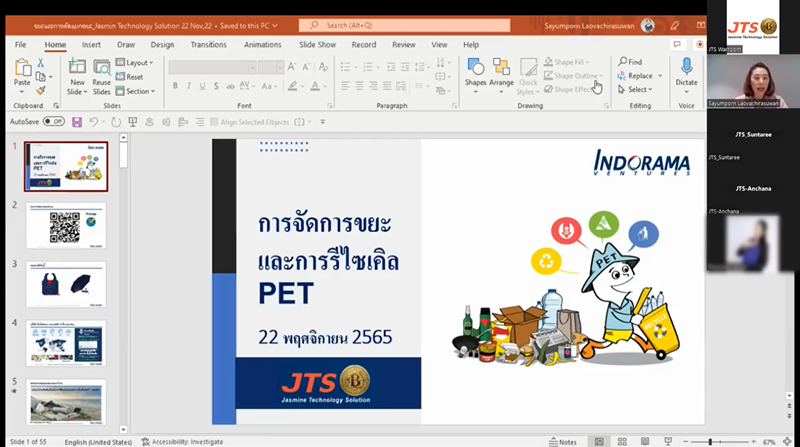Click the Dictate microphone icon

click(686, 67)
